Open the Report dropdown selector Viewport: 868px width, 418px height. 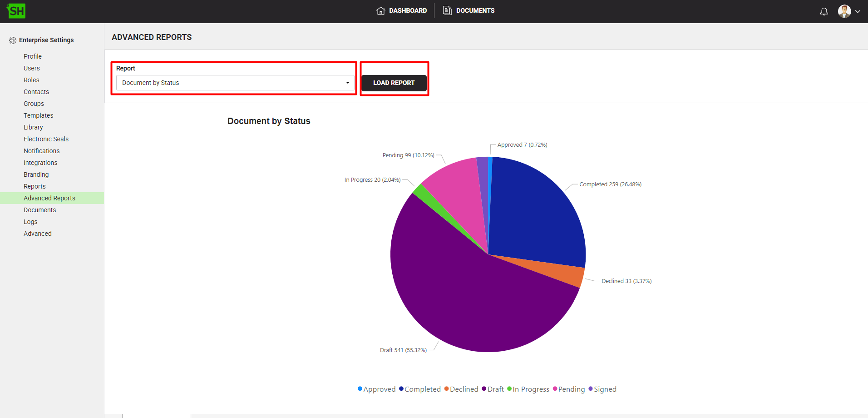point(235,83)
